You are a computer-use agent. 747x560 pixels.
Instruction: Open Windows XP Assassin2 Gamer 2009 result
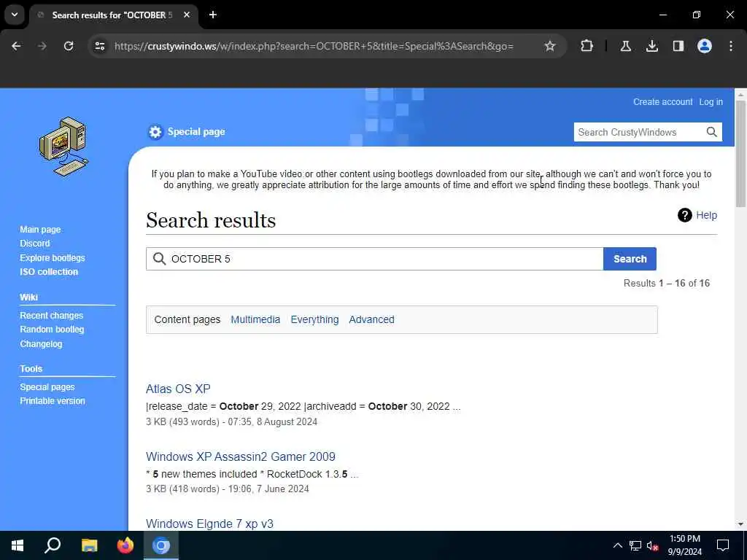pos(241,456)
